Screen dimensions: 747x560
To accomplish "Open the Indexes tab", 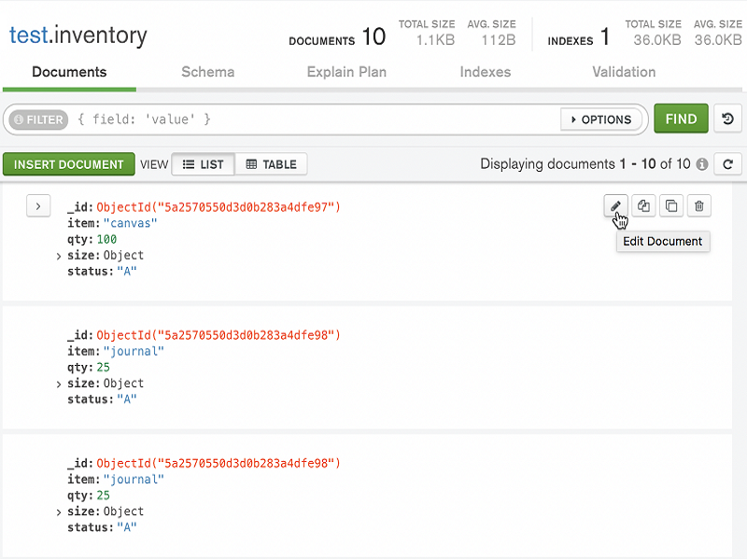I will click(x=485, y=72).
